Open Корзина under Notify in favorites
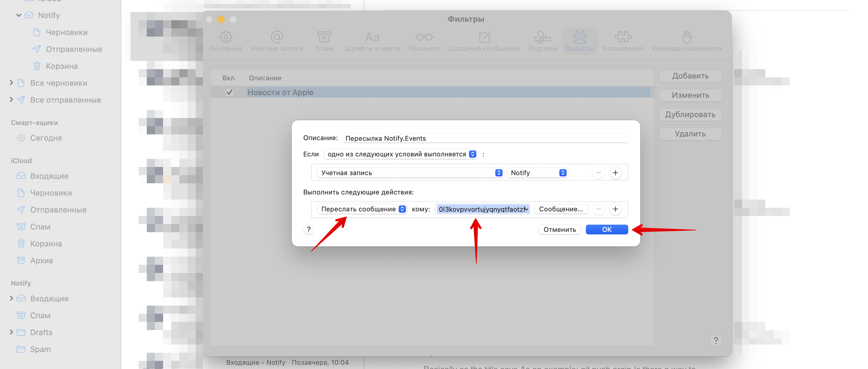The width and height of the screenshot is (868, 369). [62, 66]
